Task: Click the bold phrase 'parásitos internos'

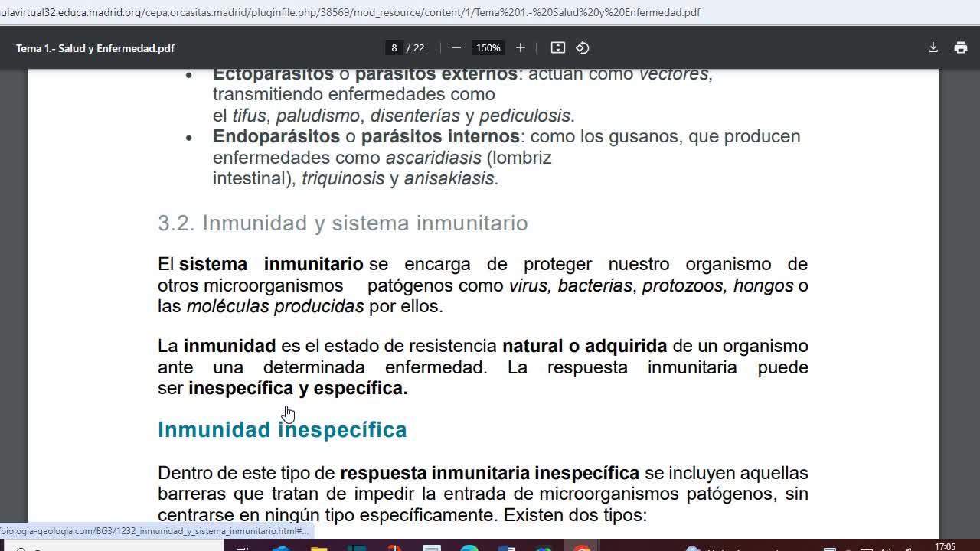Action: 440,136
